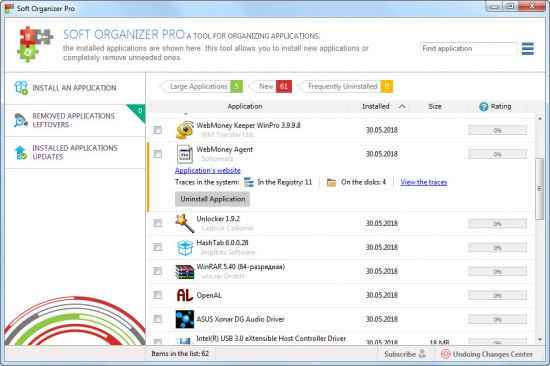Tick the ASUS Xonar DG Audio Driver checkbox
The width and height of the screenshot is (550, 366).
point(157,319)
